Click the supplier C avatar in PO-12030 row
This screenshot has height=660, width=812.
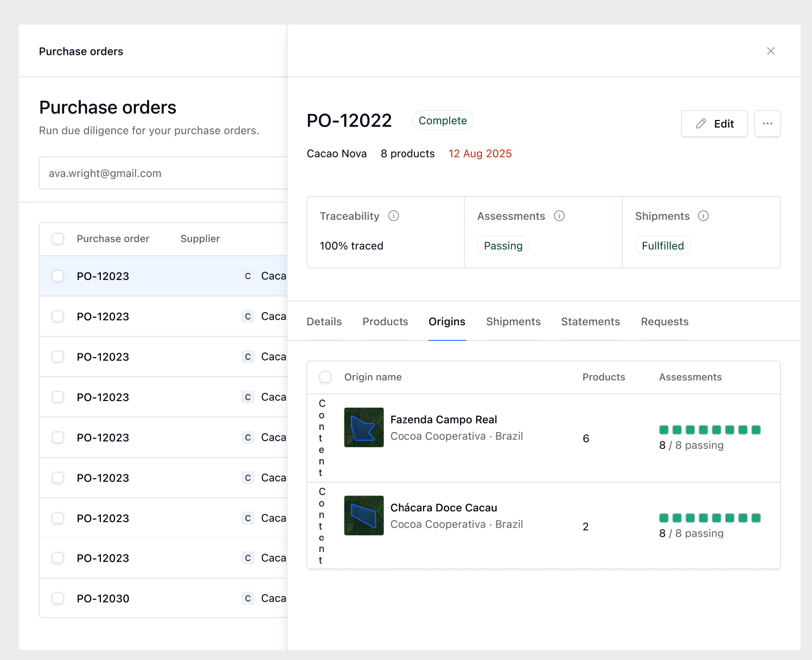248,598
